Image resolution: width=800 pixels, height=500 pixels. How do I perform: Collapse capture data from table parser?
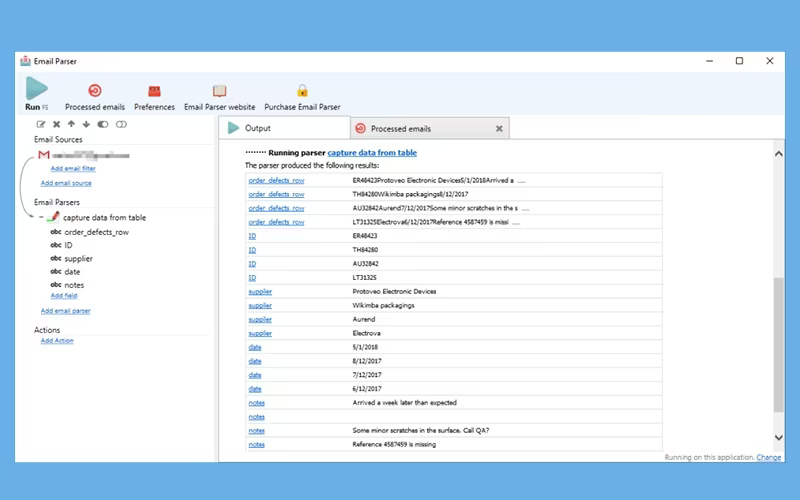(41, 217)
